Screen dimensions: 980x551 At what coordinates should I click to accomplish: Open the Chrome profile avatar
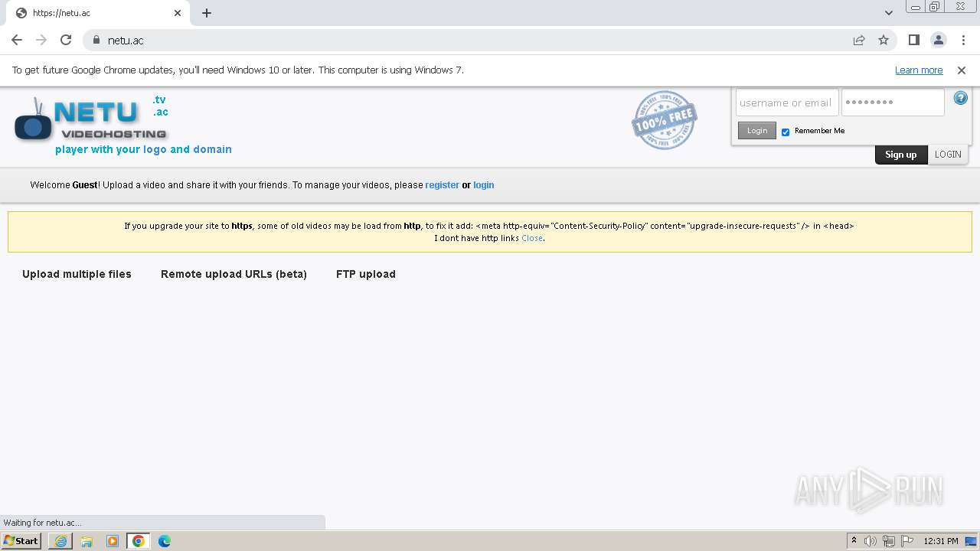(x=938, y=40)
